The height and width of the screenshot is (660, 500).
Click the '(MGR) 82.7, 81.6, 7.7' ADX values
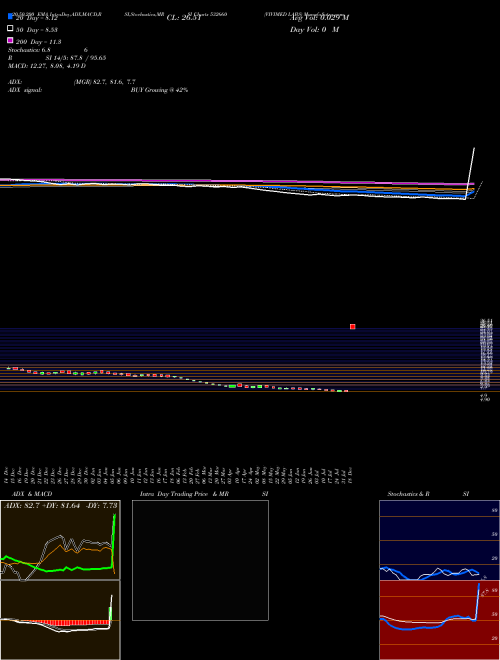point(104,82)
